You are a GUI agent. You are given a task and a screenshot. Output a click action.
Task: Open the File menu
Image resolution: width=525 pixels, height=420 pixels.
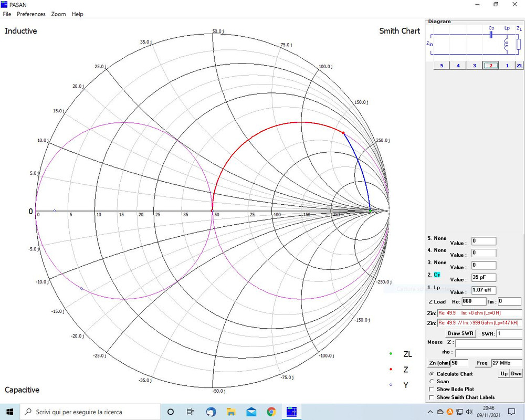click(7, 14)
